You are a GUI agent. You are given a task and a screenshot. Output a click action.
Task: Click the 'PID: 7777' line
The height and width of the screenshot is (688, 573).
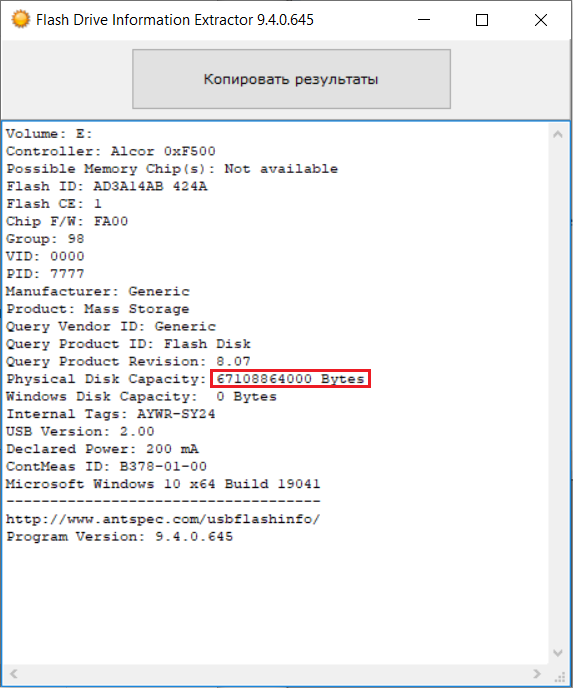[x=45, y=274]
